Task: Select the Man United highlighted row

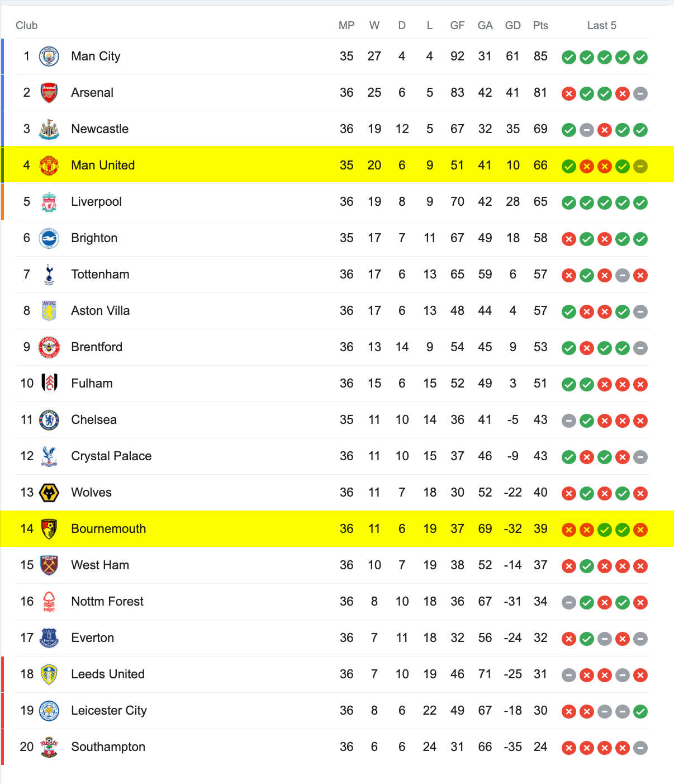Action: coord(337,165)
